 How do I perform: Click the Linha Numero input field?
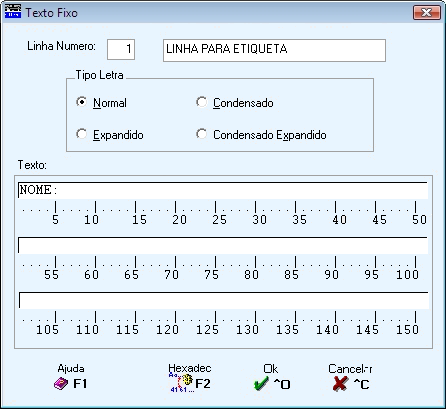[121, 49]
